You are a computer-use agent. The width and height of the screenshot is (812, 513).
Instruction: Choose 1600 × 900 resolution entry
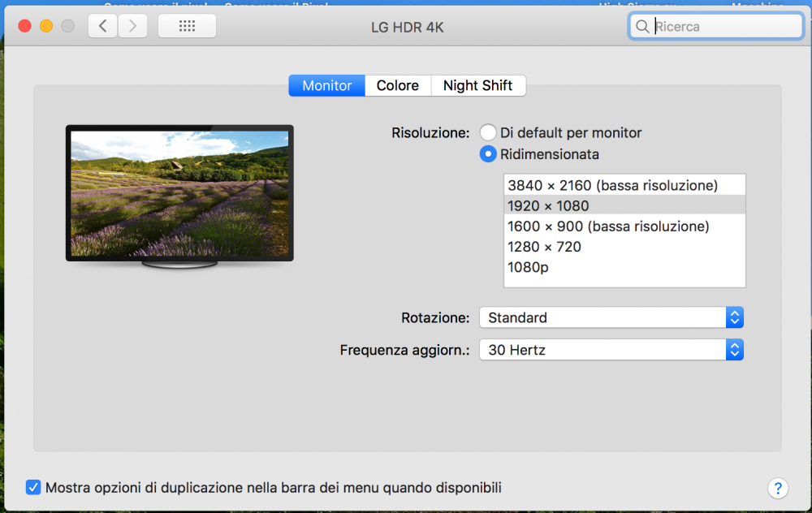(624, 226)
